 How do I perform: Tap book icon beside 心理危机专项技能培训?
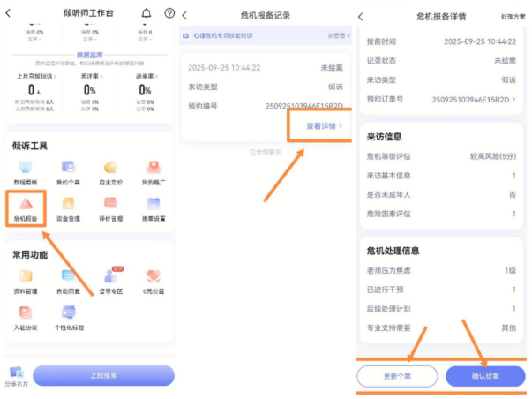[x=185, y=35]
